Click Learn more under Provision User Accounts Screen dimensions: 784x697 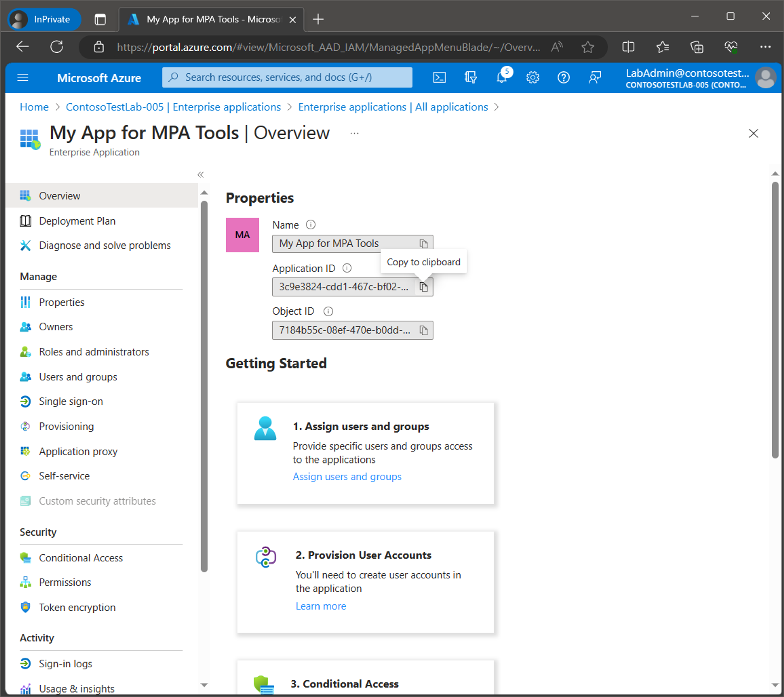[x=321, y=606]
